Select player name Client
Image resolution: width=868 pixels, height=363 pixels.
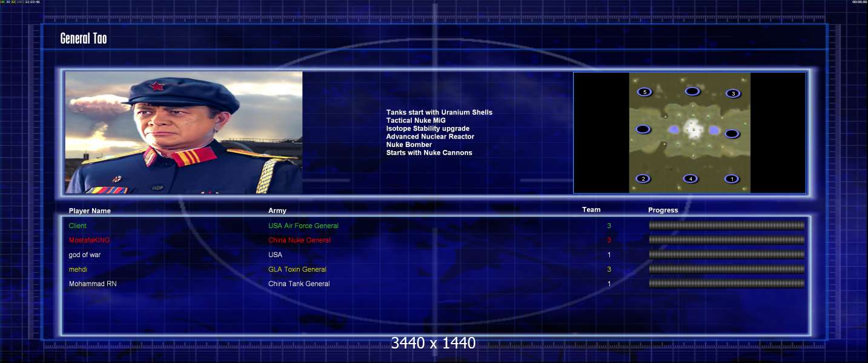(x=78, y=226)
